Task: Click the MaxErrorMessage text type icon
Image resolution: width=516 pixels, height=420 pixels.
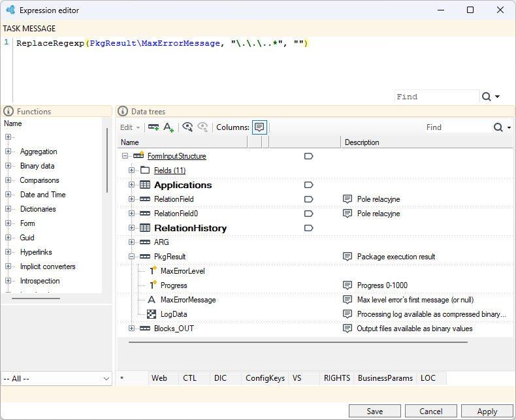Action: (152, 300)
